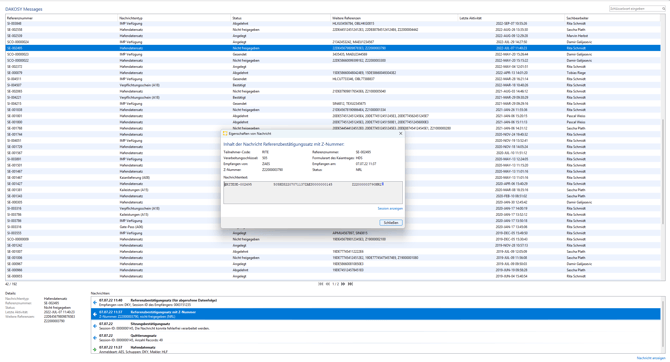Select the incoming arrow of the Quittierungssatz message
670x362 pixels.
click(95, 338)
